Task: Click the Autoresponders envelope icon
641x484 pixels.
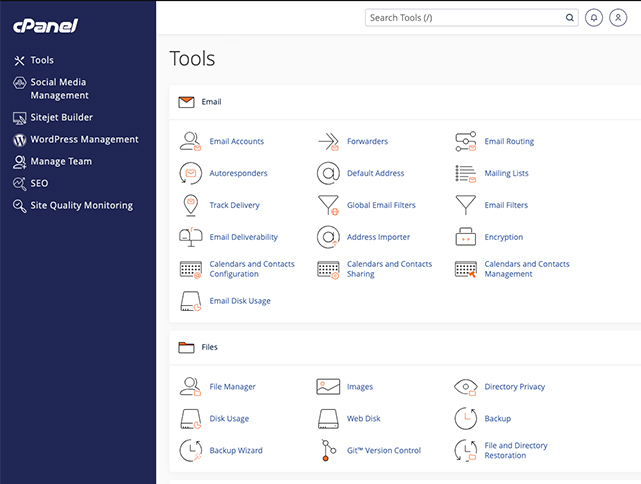Action: pyautogui.click(x=190, y=173)
